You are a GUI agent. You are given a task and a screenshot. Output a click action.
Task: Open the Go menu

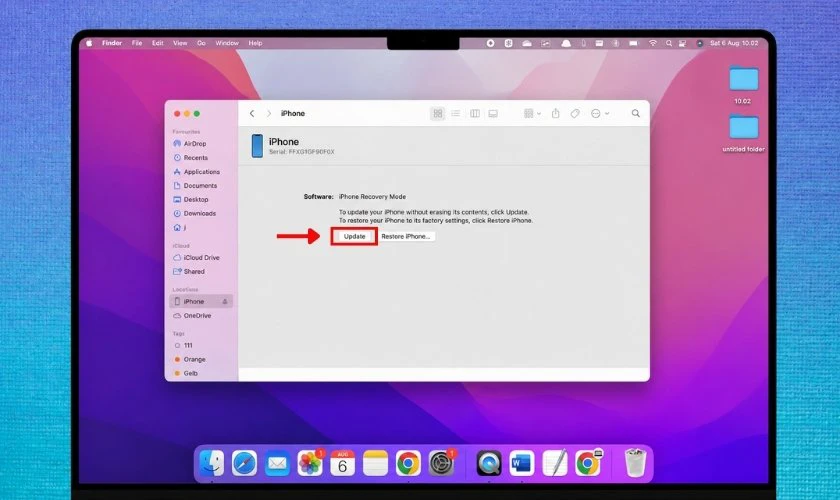[201, 43]
